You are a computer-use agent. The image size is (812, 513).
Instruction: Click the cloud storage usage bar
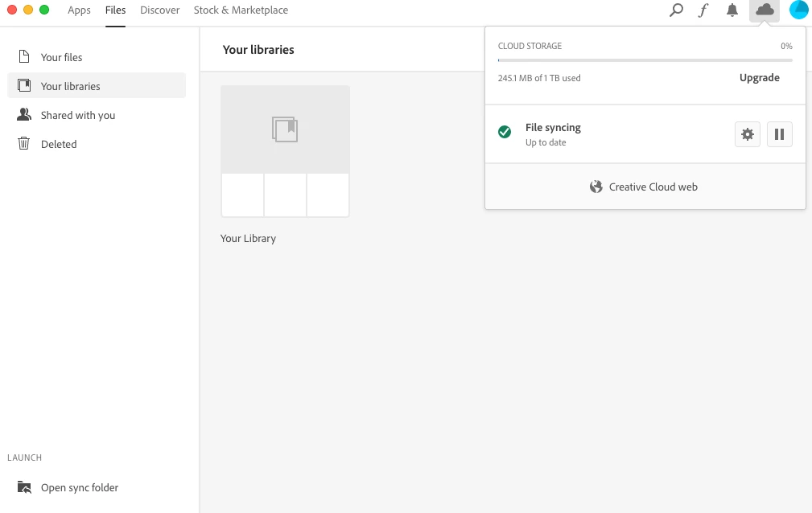pos(645,60)
